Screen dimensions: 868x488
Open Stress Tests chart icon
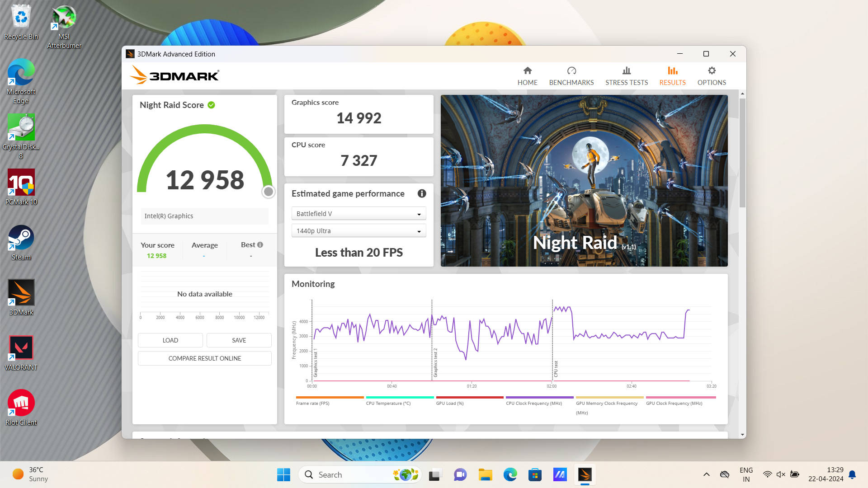626,71
